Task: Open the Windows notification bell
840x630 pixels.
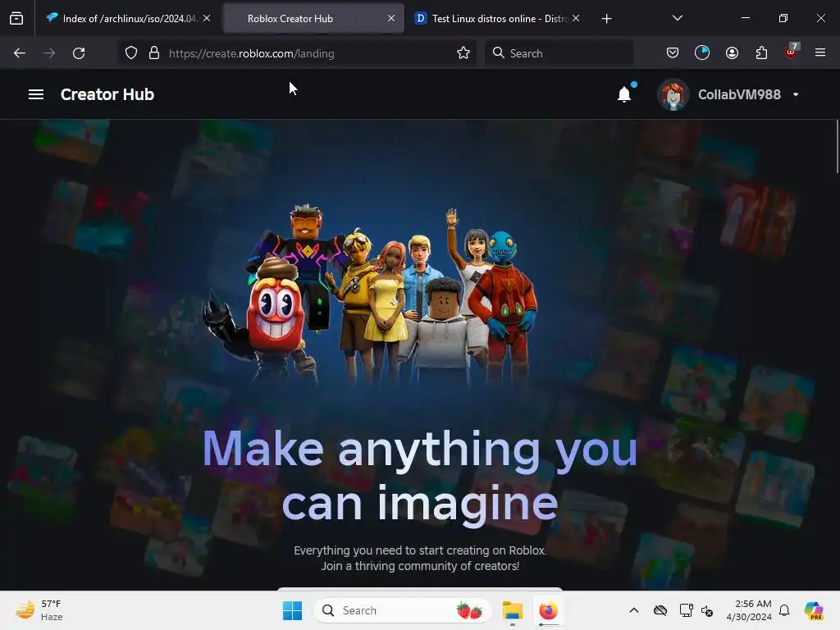Action: pyautogui.click(x=784, y=610)
